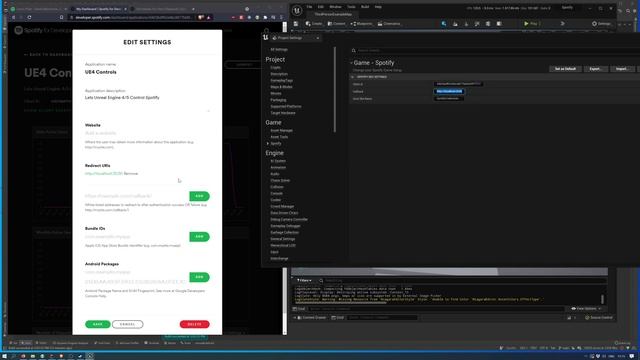
Task: Select the ThirdPersonExampleMap tab
Action: click(x=333, y=14)
